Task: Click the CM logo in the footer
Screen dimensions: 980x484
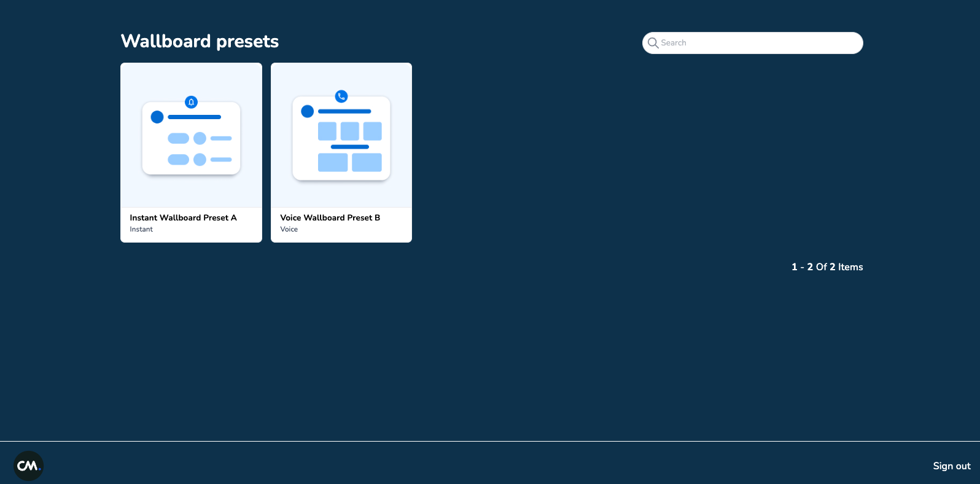Action: click(28, 466)
